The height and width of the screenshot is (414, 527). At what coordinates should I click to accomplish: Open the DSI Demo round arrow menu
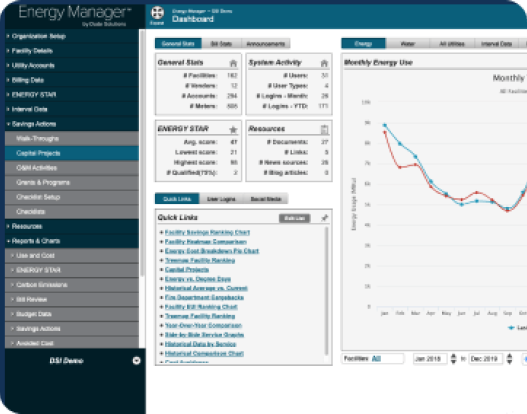136,361
